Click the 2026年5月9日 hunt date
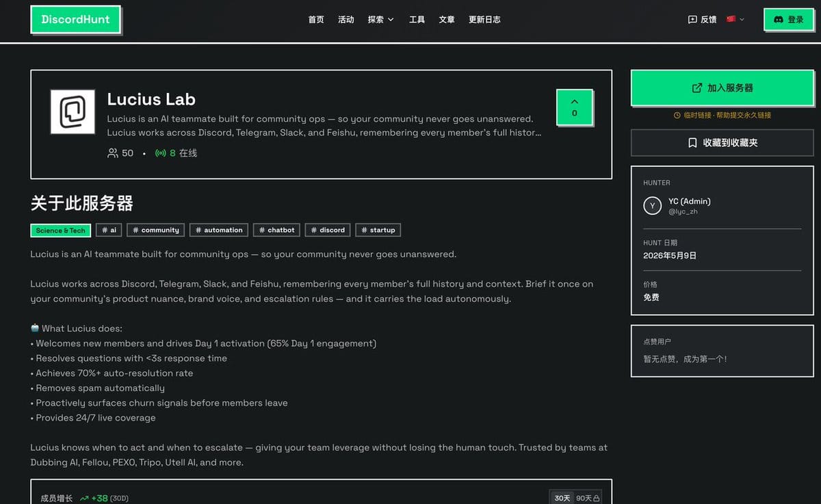The image size is (821, 504). (x=670, y=256)
